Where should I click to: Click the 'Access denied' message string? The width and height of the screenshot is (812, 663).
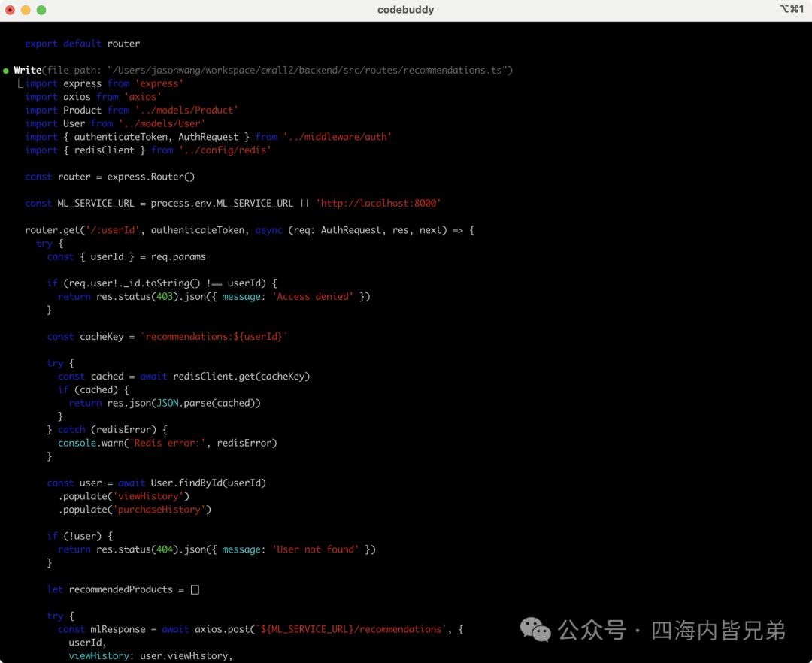click(313, 297)
